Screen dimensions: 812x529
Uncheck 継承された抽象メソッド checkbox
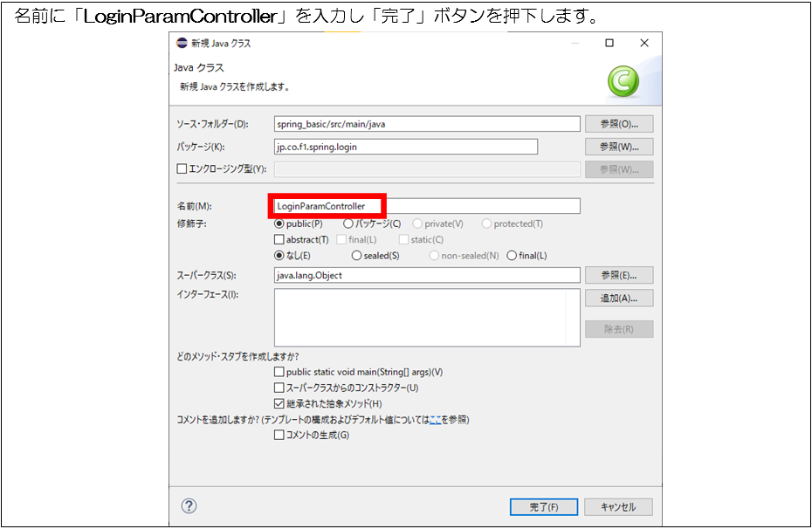pyautogui.click(x=279, y=403)
